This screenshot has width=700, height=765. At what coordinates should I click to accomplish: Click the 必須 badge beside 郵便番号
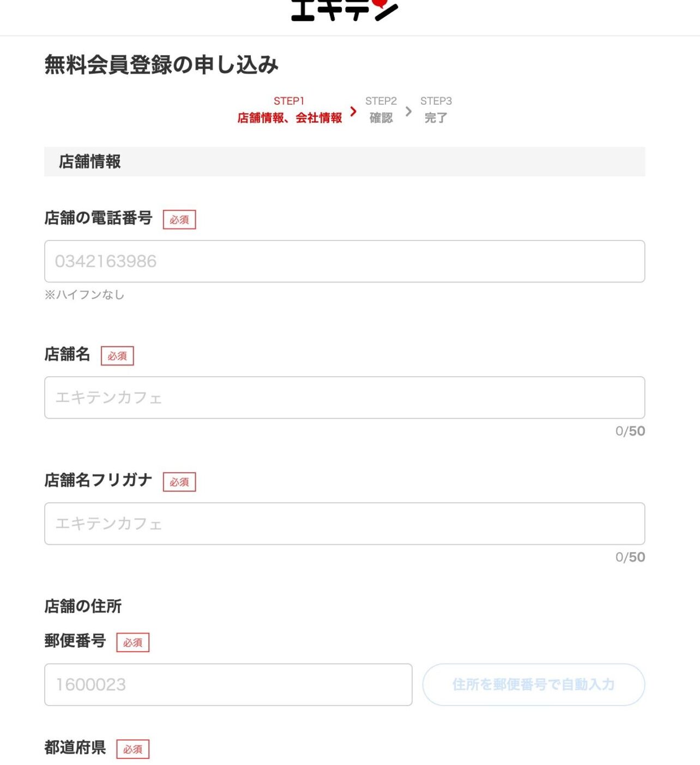pos(132,642)
